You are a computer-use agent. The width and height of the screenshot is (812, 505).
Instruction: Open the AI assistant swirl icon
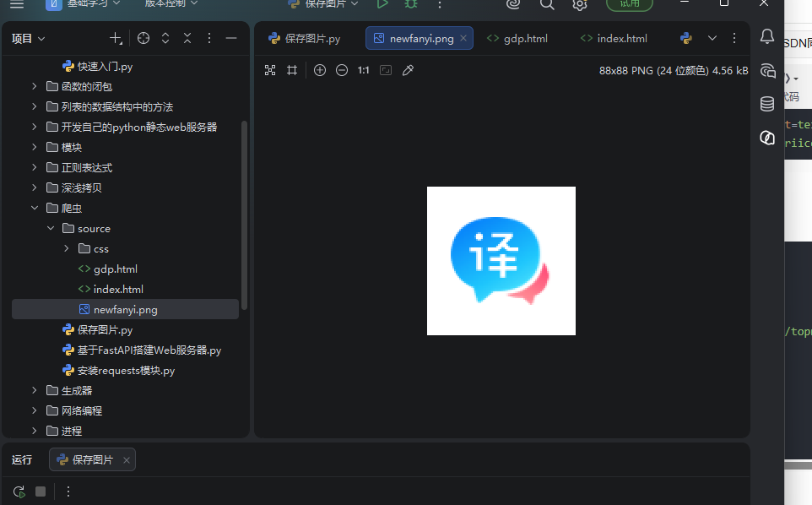(513, 5)
